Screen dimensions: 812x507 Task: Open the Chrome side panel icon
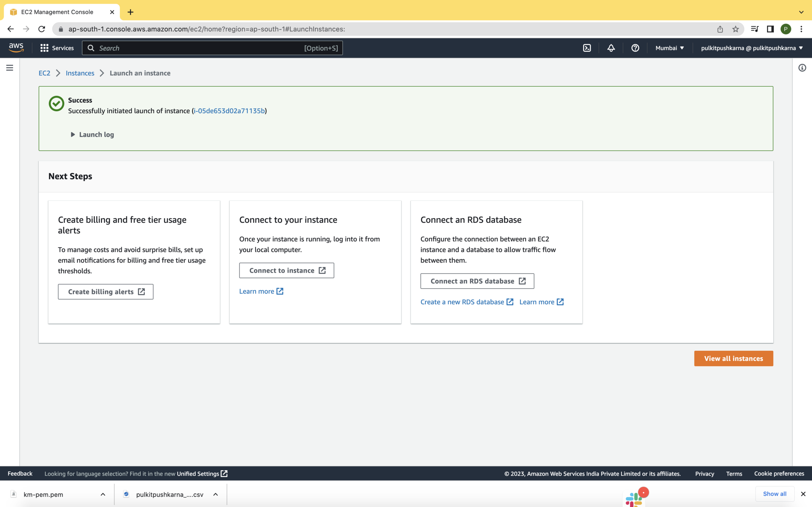tap(770, 29)
